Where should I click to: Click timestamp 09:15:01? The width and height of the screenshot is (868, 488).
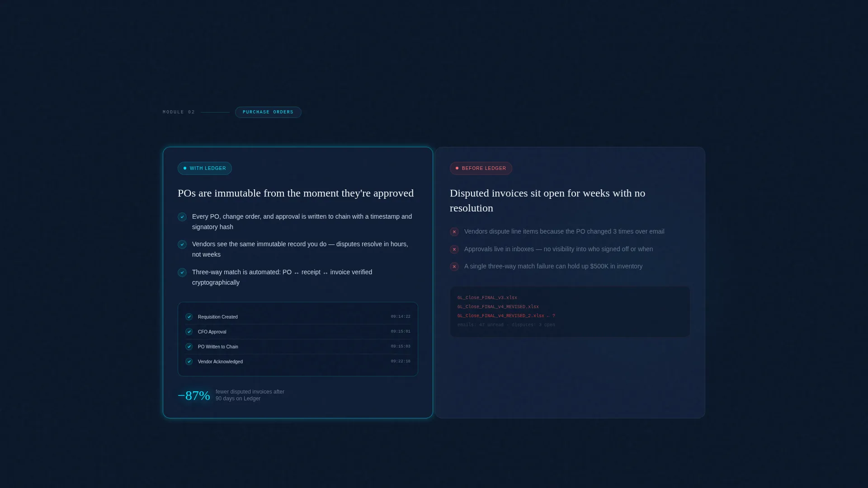(x=401, y=332)
